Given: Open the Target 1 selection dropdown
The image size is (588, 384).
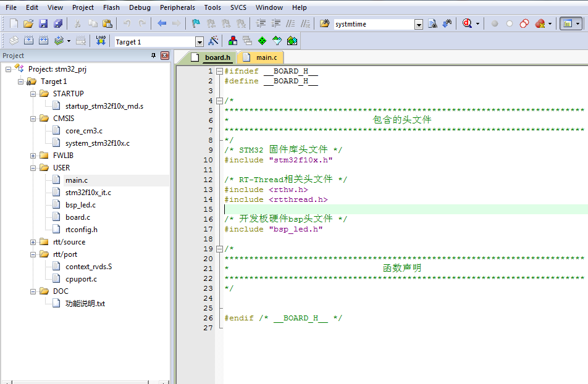Looking at the screenshot, I should click(x=199, y=41).
